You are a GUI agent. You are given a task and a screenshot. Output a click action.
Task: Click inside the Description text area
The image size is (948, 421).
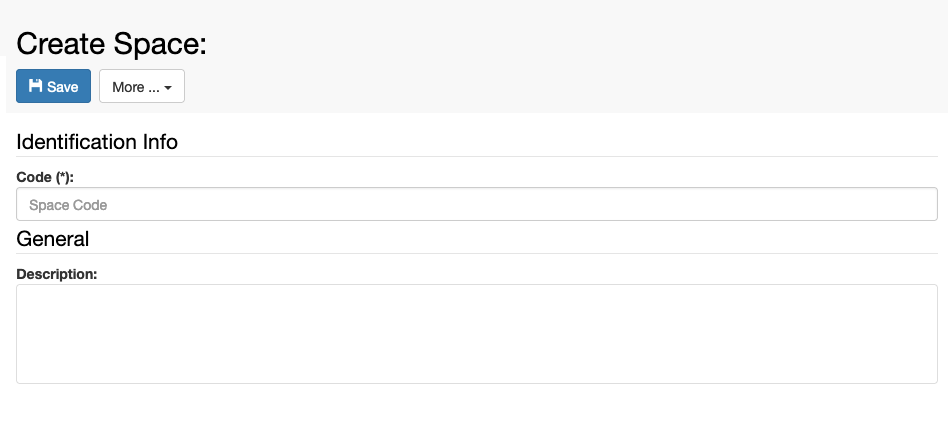[x=476, y=334]
